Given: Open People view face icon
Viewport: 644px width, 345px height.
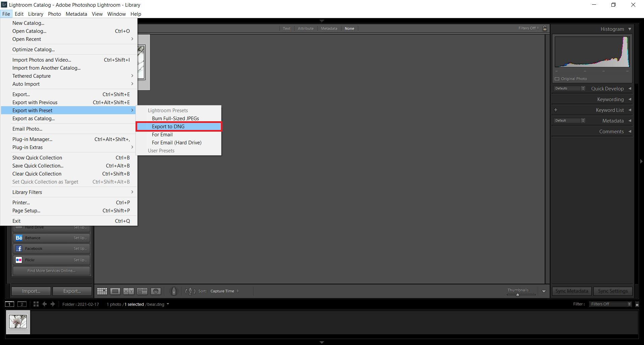Looking at the screenshot, I should 156,291.
